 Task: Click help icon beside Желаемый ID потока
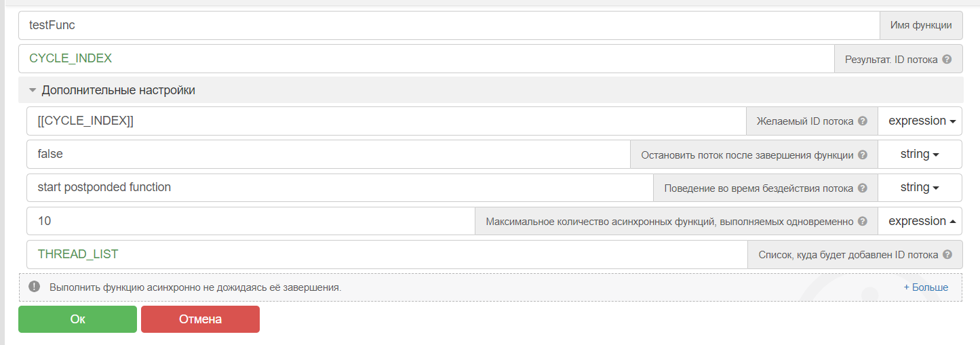863,121
